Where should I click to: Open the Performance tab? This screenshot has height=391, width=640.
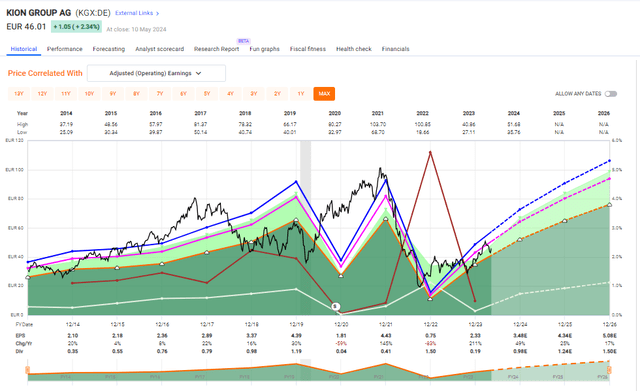pos(64,49)
